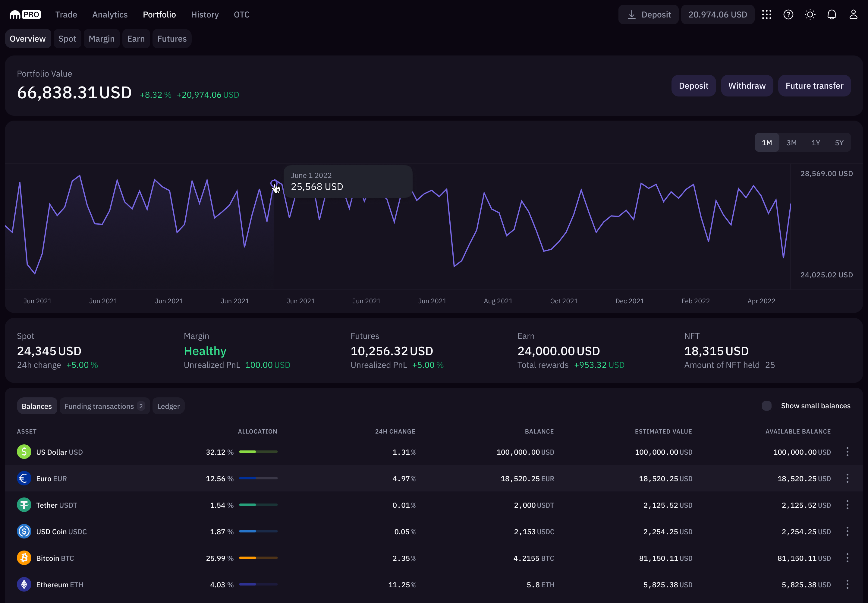Viewport: 868px width, 603px height.
Task: Open the Funding transactions tab
Action: point(105,406)
